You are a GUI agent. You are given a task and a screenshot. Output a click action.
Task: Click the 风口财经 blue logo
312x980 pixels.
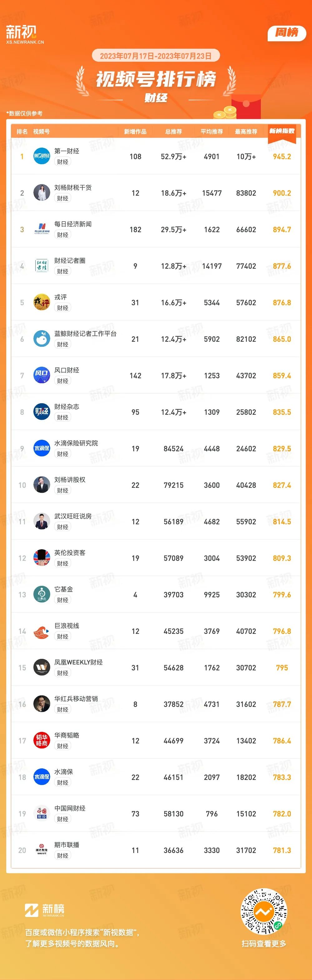[42, 375]
